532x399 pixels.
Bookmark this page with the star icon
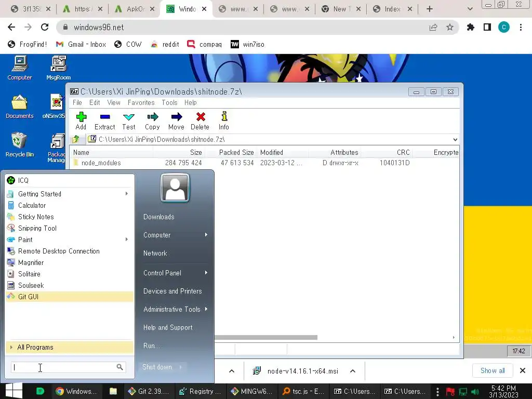pyautogui.click(x=450, y=27)
